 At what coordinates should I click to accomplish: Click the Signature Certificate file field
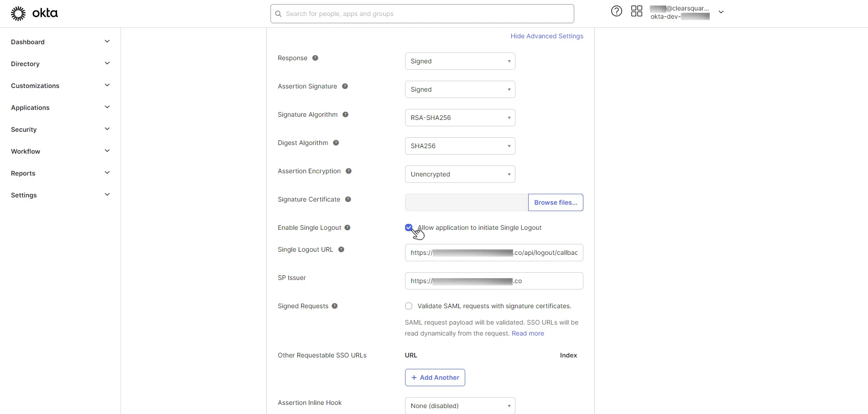pyautogui.click(x=467, y=202)
